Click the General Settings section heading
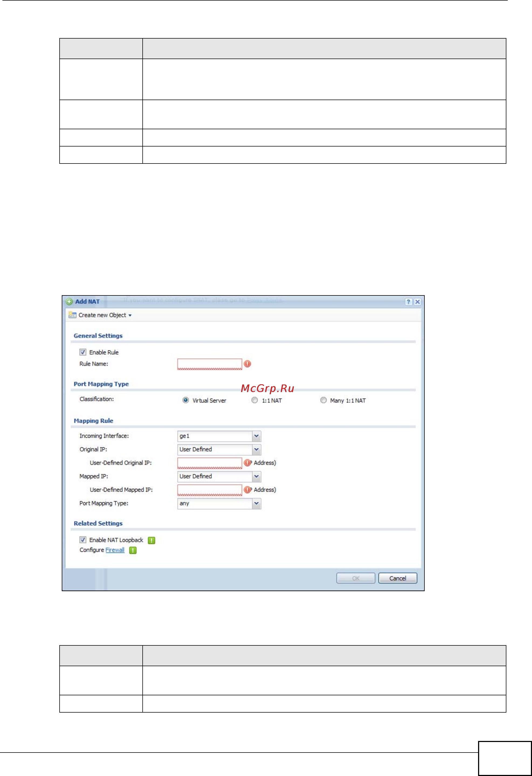532x776 pixels. point(98,336)
